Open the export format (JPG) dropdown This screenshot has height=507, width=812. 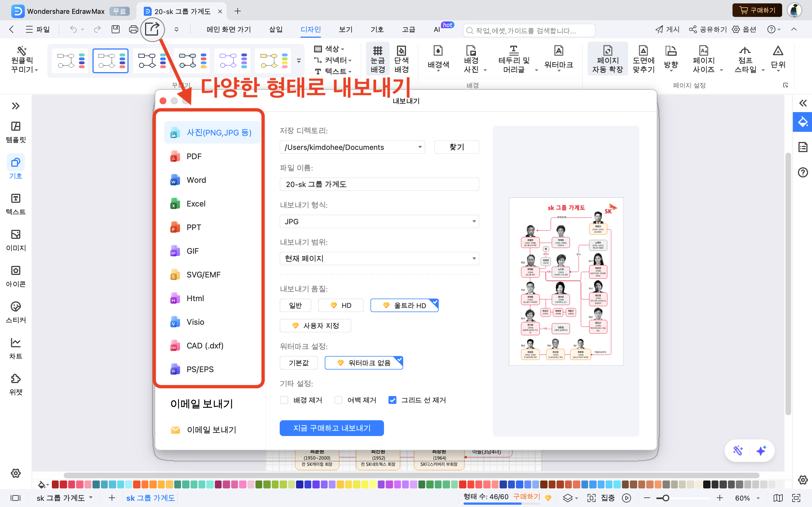pos(379,221)
